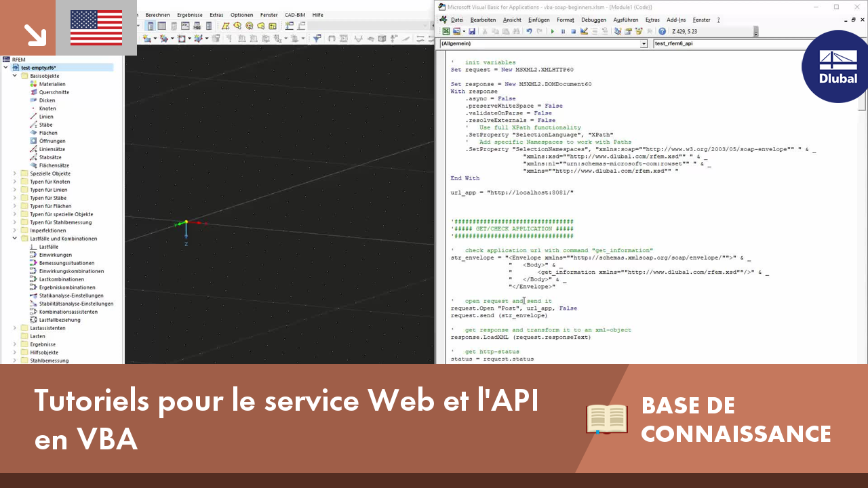
Task: Collapse the Basisobjekte tree branch
Action: click(x=14, y=75)
